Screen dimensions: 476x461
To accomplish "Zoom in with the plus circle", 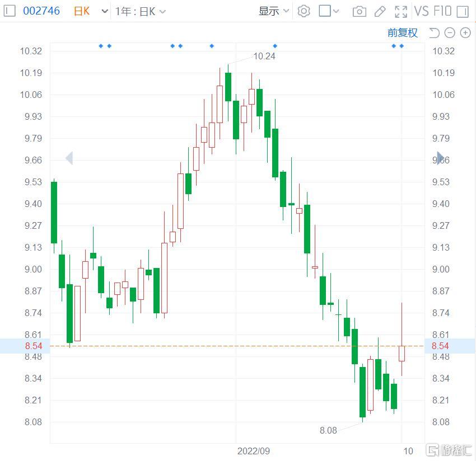I will click(465, 33).
